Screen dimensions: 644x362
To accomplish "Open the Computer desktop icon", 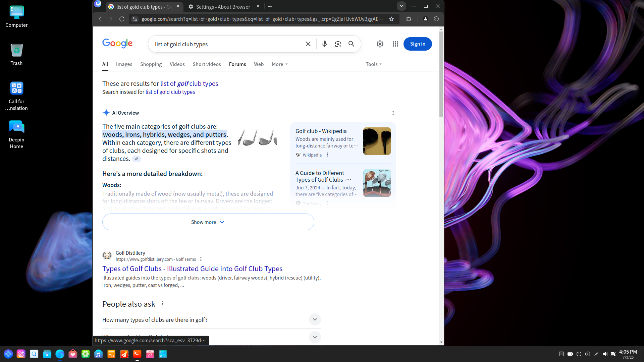I will pyautogui.click(x=16, y=16).
